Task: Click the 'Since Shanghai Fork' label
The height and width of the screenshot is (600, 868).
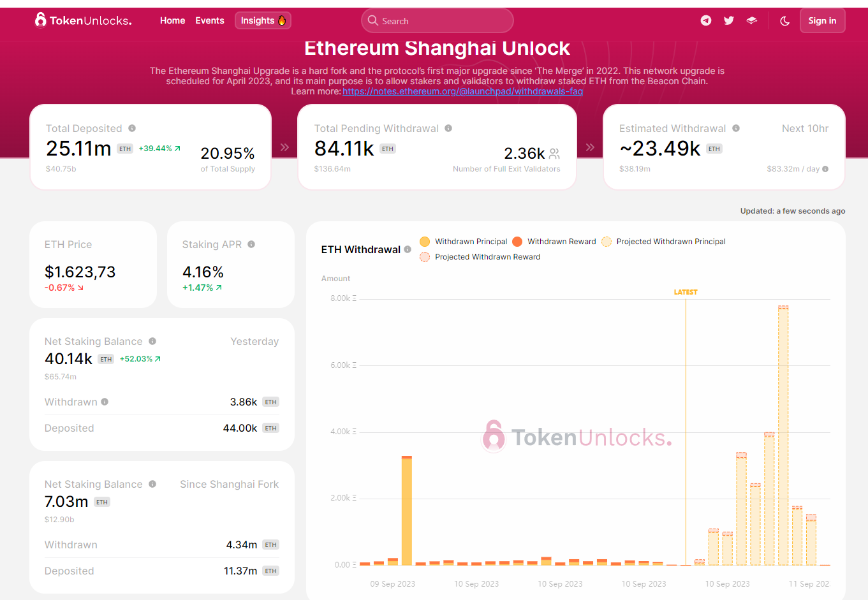Action: 230,484
